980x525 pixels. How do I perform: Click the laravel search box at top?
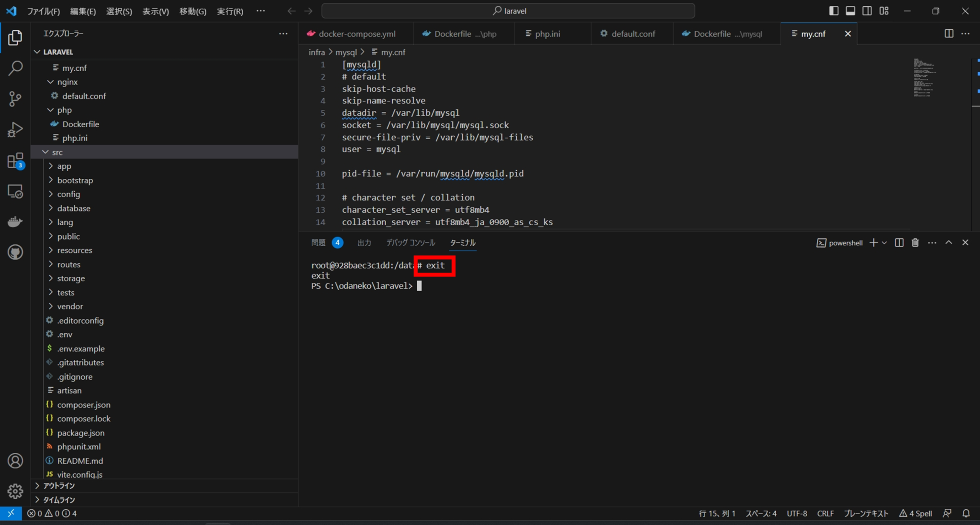[x=509, y=11]
